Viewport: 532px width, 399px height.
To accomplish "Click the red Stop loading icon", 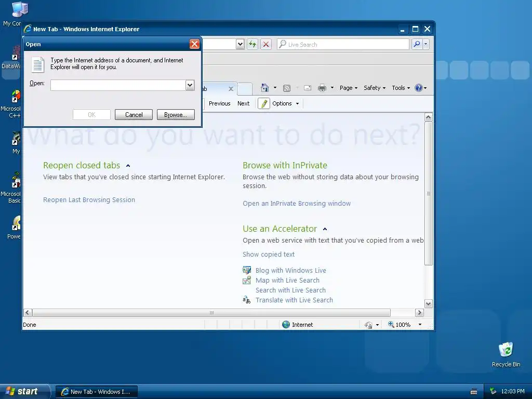I will (266, 45).
